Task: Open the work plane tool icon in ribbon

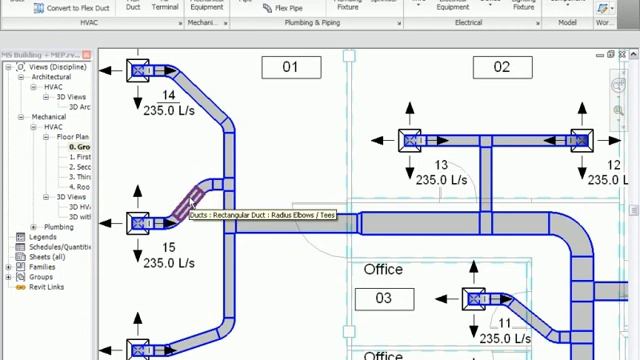Action: point(602,8)
